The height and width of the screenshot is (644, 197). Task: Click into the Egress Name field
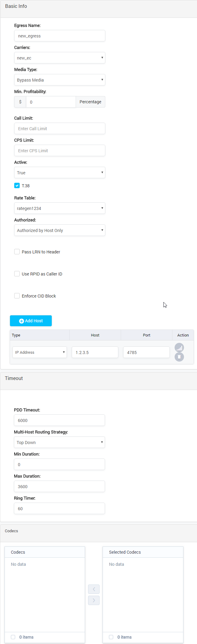(x=60, y=36)
